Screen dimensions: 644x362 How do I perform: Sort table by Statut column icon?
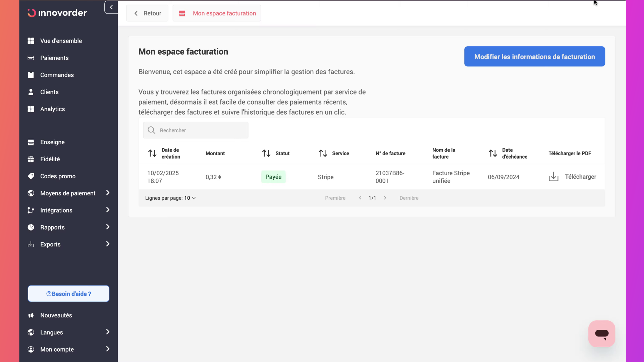click(x=266, y=153)
